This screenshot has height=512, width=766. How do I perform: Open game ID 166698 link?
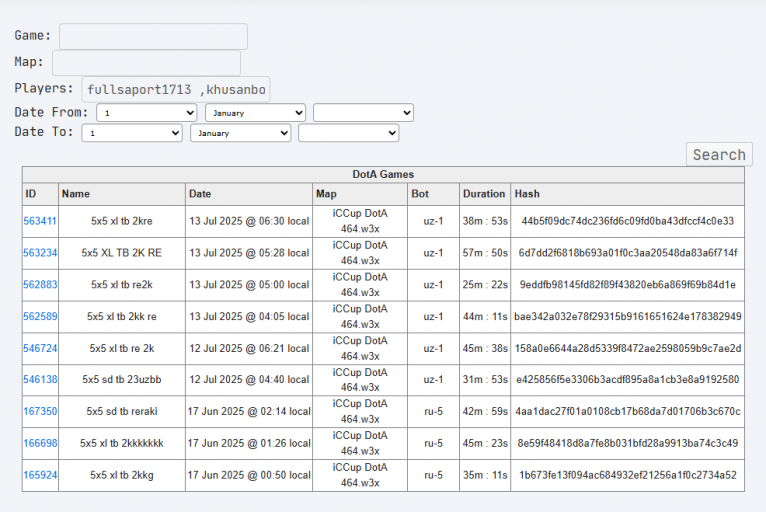click(40, 443)
